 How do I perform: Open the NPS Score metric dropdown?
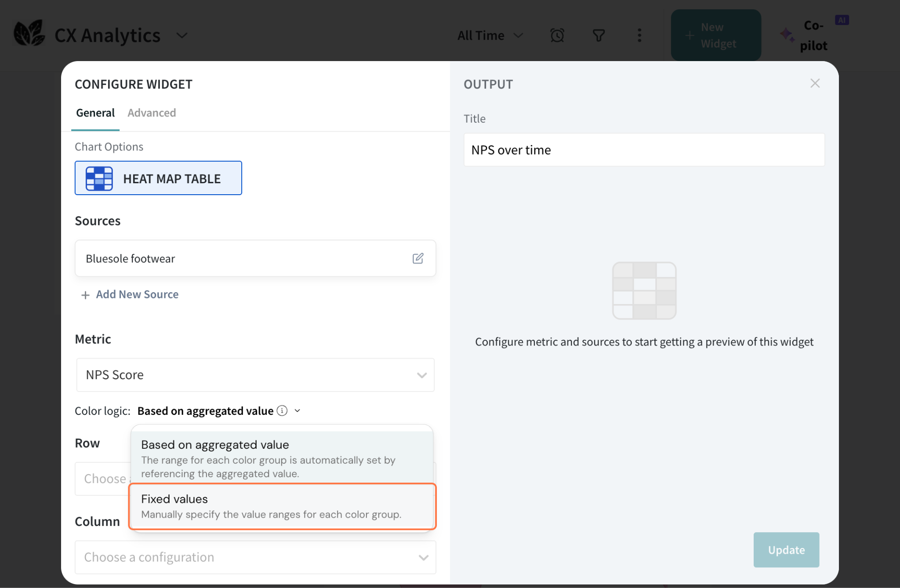tap(255, 375)
